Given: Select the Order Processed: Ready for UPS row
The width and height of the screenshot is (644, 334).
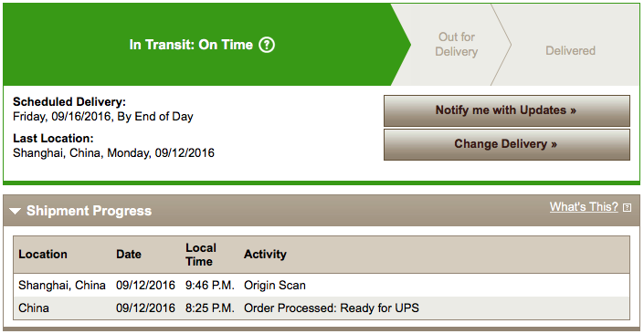Looking at the screenshot, I should (x=322, y=308).
